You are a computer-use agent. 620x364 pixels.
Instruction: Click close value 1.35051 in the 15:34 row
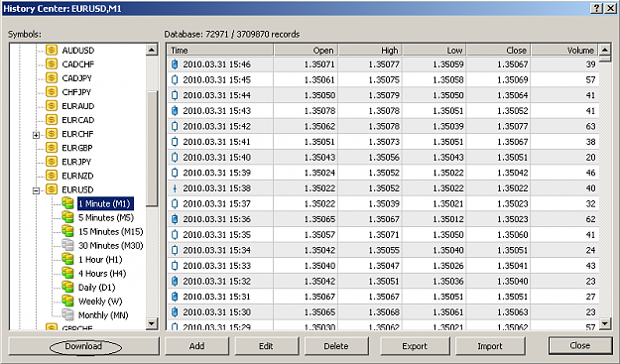coord(513,250)
